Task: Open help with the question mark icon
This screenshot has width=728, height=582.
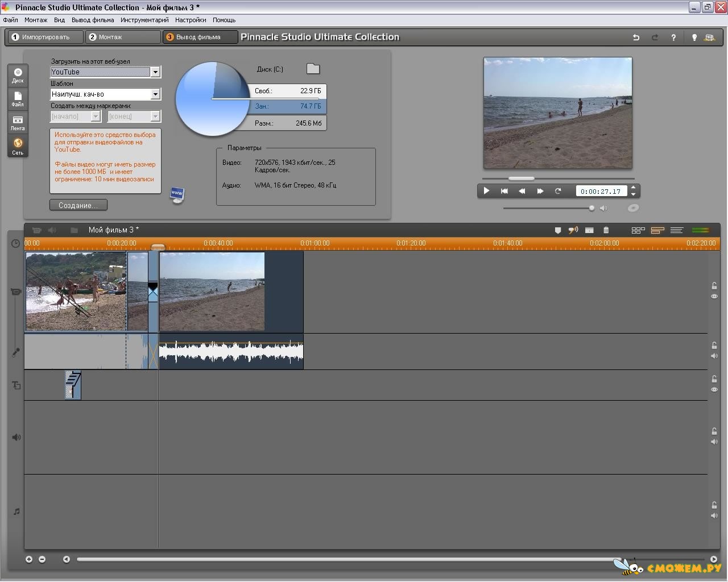Action: tap(673, 38)
